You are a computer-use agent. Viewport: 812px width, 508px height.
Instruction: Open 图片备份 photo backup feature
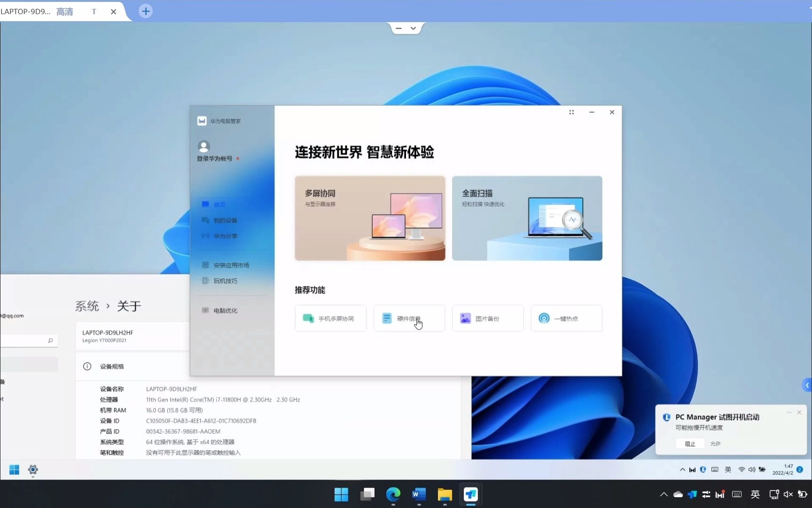pos(487,318)
